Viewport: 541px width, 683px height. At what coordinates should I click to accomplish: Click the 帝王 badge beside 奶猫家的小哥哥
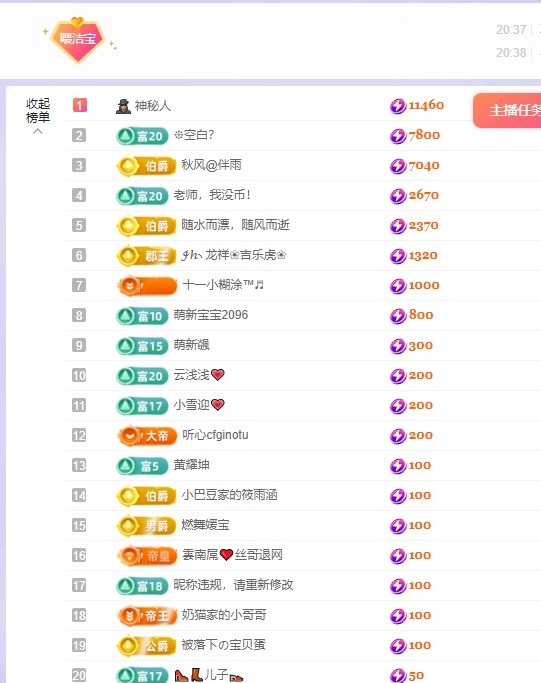coord(147,616)
